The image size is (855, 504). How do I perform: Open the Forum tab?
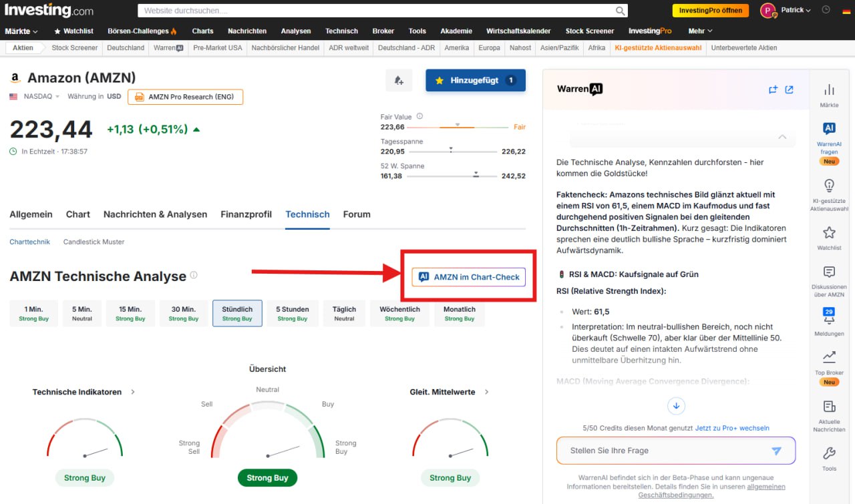point(357,214)
